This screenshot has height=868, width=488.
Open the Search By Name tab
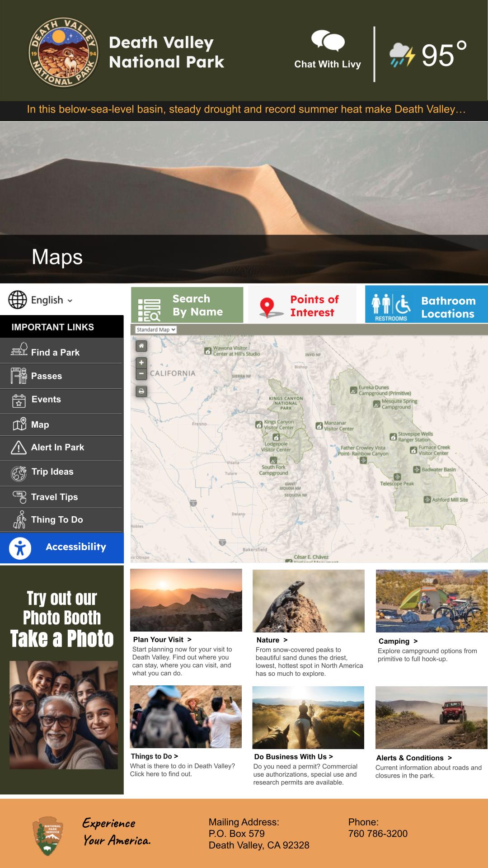pos(187,305)
